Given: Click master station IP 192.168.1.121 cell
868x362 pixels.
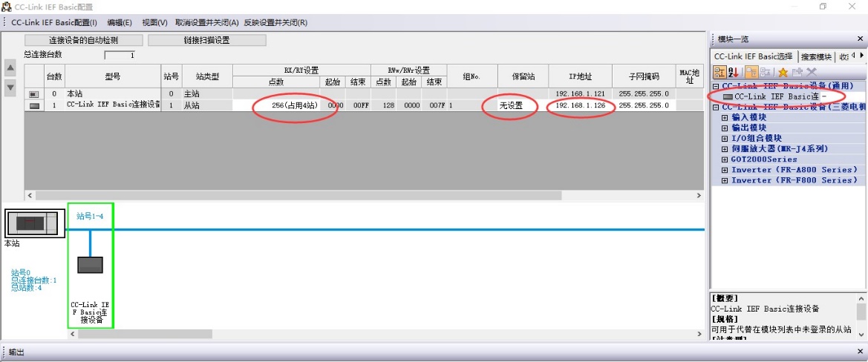Looking at the screenshot, I should (x=580, y=94).
